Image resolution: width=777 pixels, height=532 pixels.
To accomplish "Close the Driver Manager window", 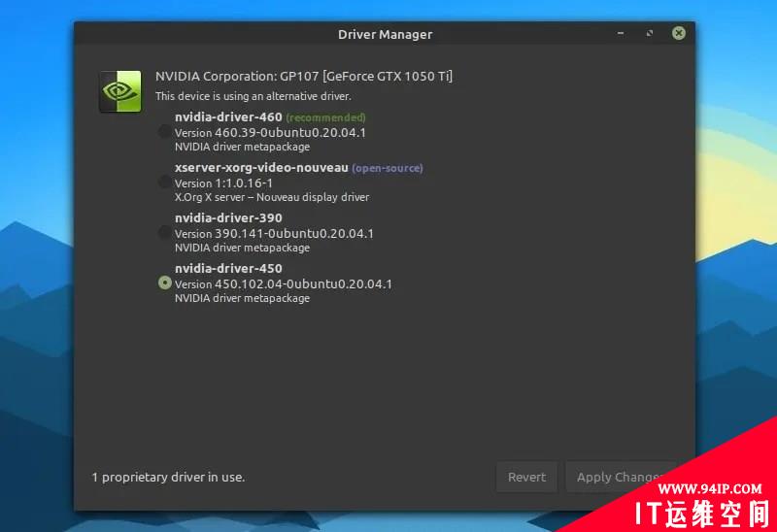I will (x=679, y=33).
